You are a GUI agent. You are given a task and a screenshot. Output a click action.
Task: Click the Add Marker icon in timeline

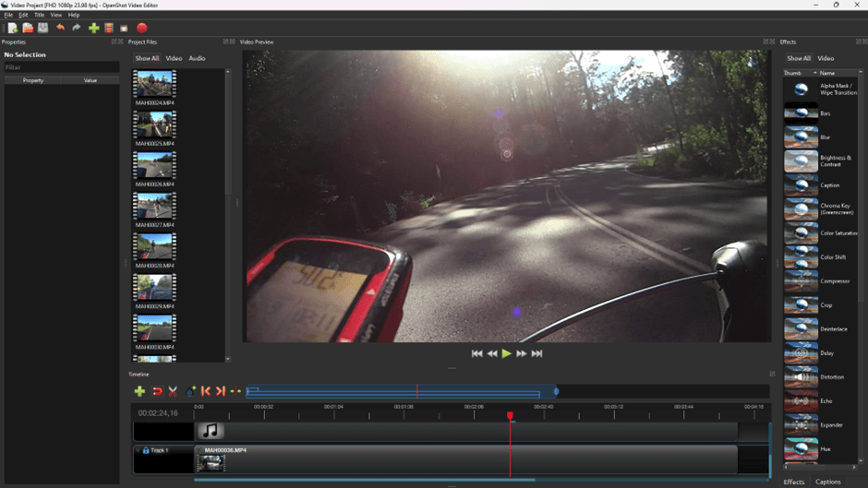(190, 391)
